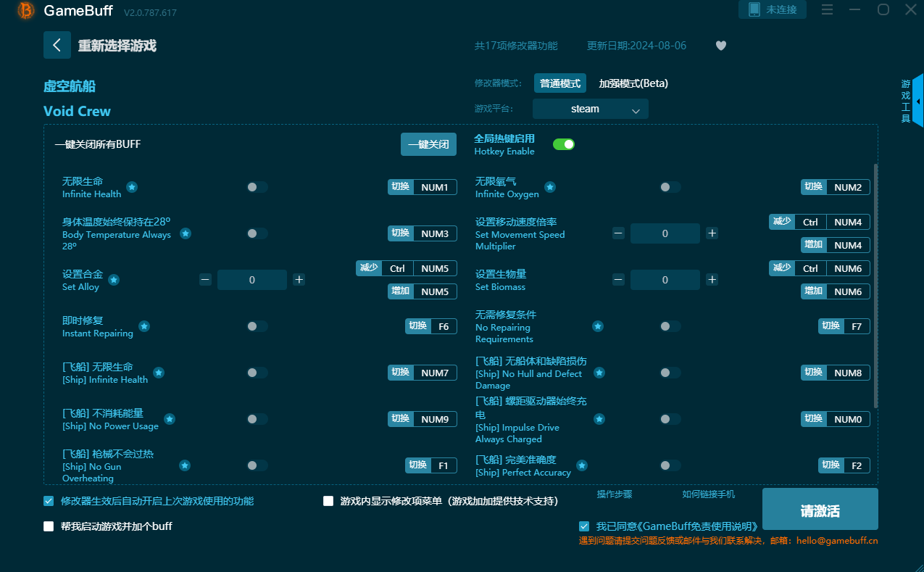Check the in-game cheat menu display checkbox
Viewport: 924px width, 572px height.
pyautogui.click(x=328, y=501)
